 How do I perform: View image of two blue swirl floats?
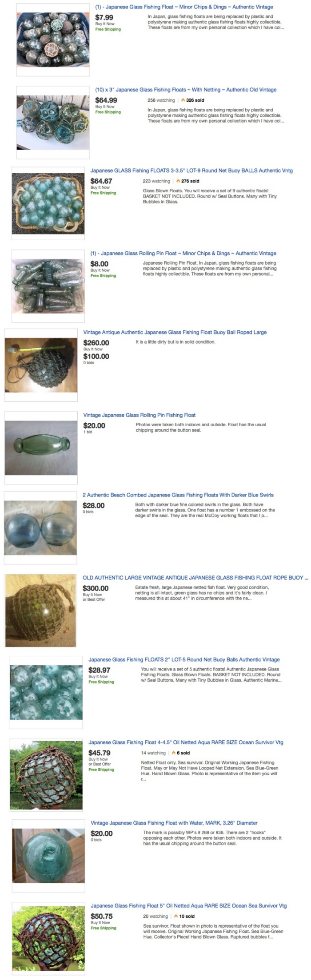40,528
